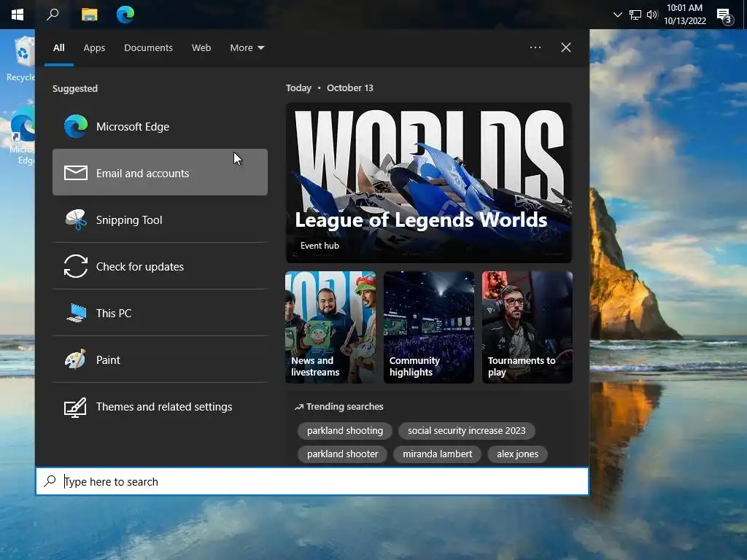Search trending term miranda lambert

(438, 454)
